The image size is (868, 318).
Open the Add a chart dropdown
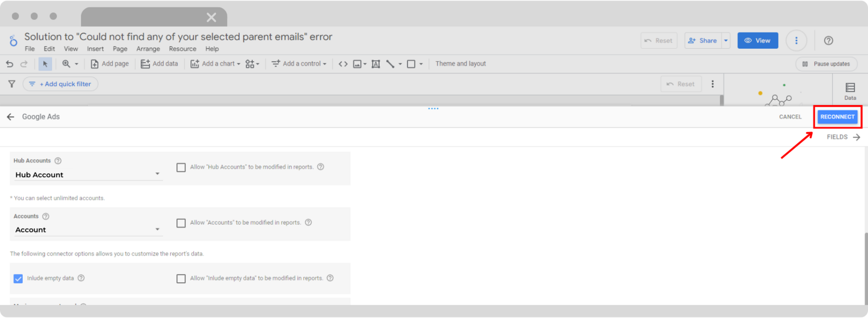click(215, 64)
